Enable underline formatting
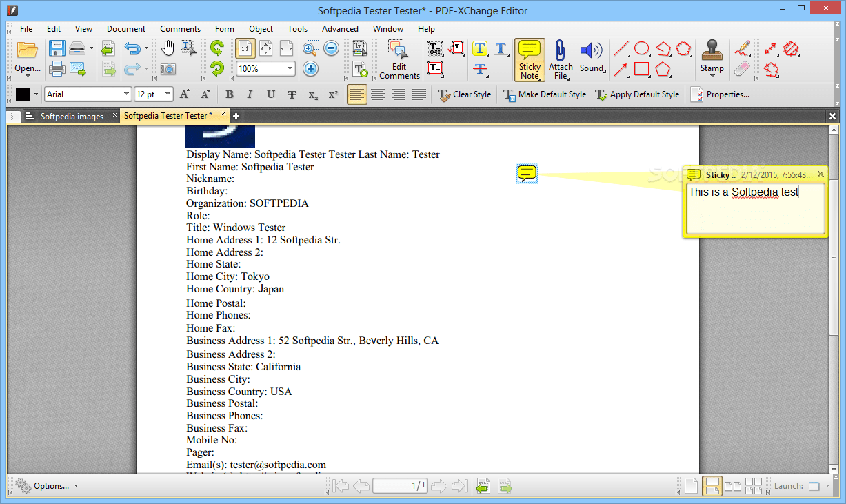846x504 pixels. tap(270, 94)
